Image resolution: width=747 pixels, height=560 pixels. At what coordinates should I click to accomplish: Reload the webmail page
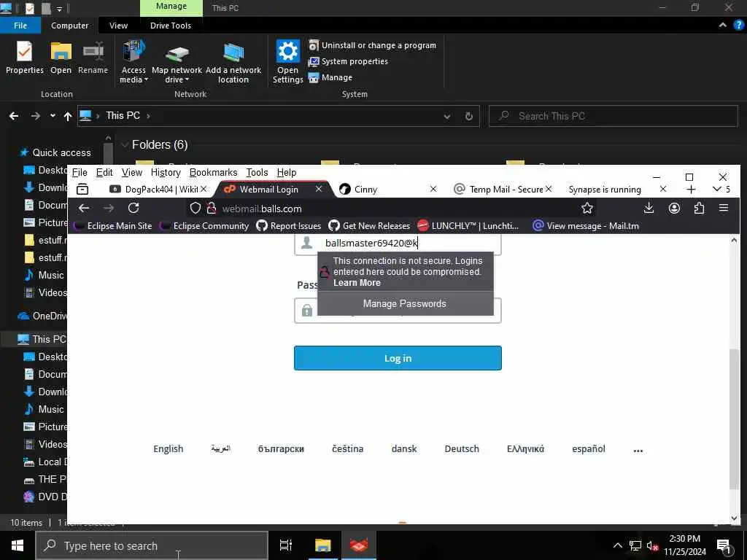(133, 208)
